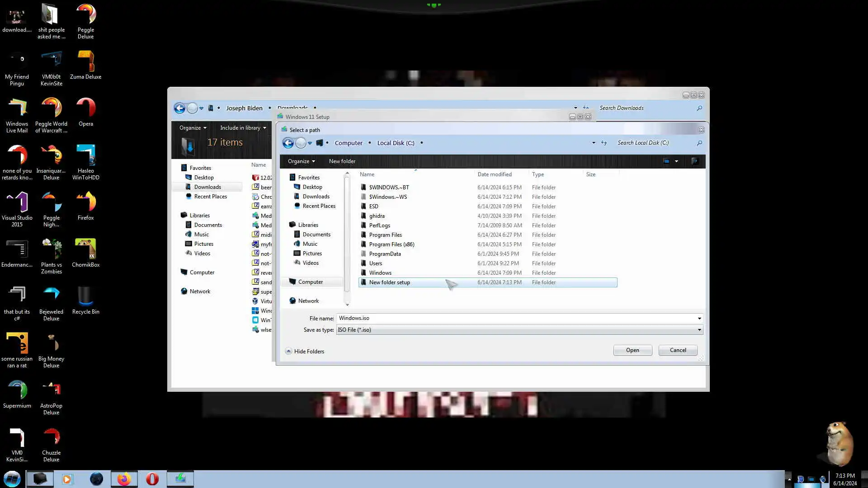Image resolution: width=868 pixels, height=488 pixels.
Task: Select the Program Files (x86) folder
Action: pos(392,244)
